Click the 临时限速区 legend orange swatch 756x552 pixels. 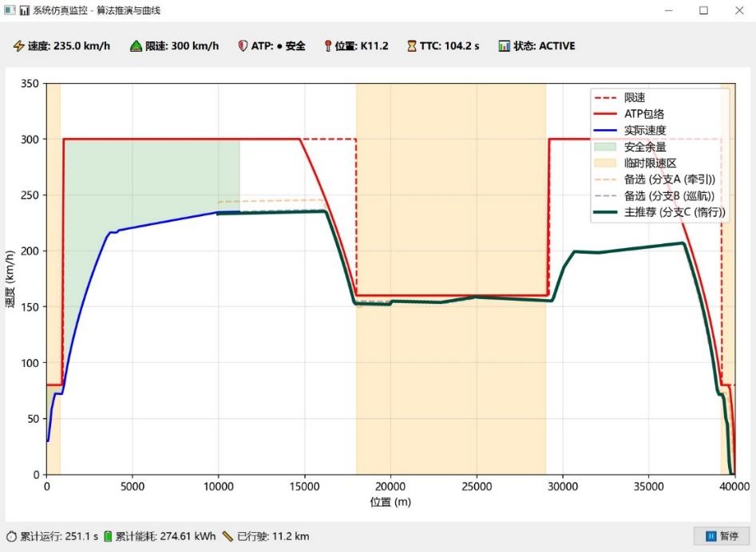[x=606, y=164]
